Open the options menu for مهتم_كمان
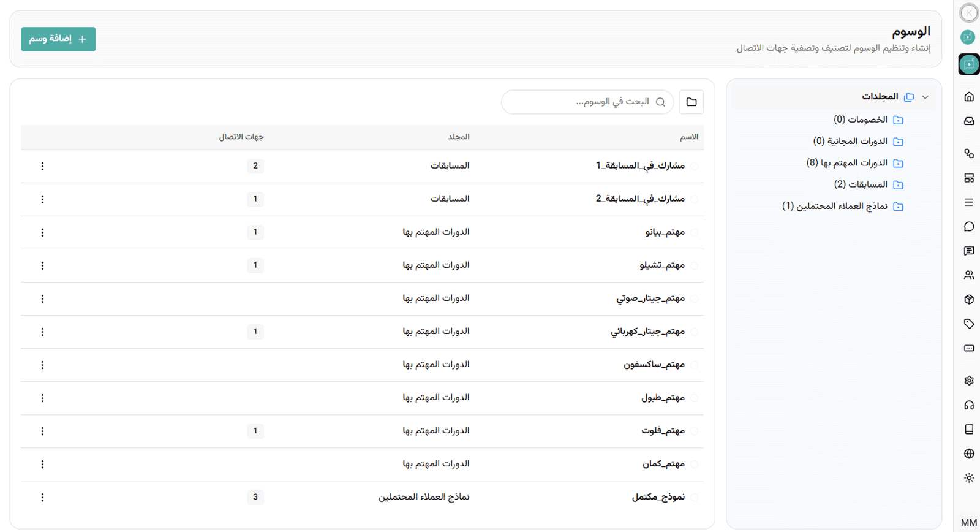Screen dimensions: 980x532 42,464
